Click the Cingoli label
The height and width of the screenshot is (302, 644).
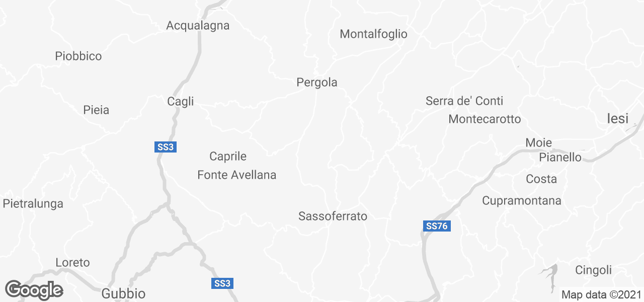[593, 270]
